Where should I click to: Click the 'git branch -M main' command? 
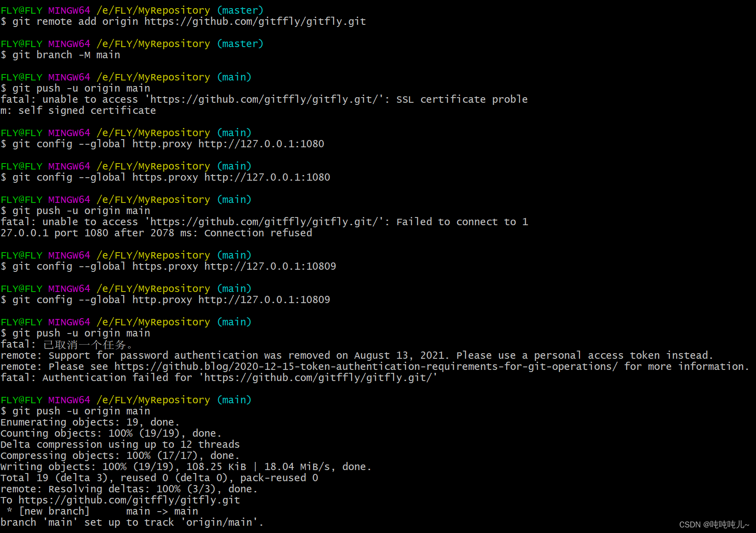tap(60, 55)
